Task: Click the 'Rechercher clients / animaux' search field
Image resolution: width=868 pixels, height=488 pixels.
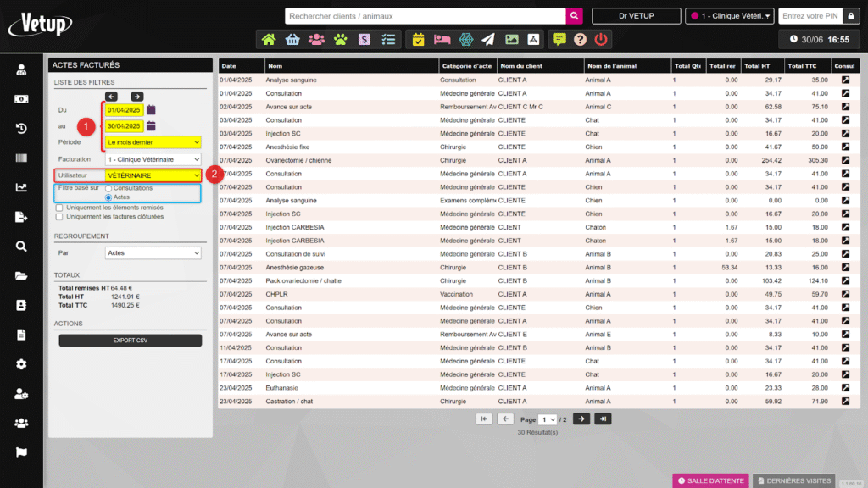Action: pyautogui.click(x=425, y=16)
